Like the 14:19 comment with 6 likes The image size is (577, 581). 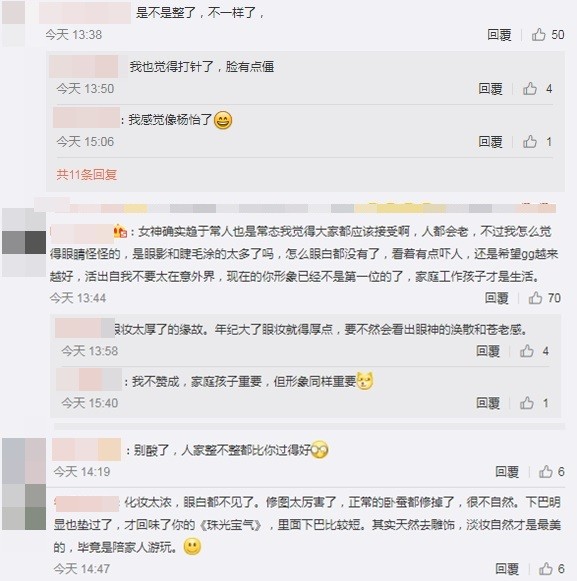click(546, 471)
